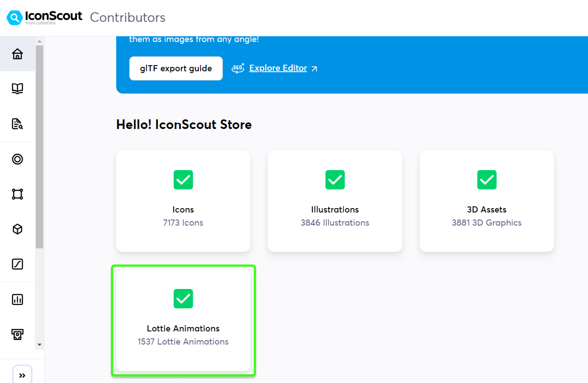The image size is (588, 383).
Task: Open the concentric circle icons sidebar item
Action: point(17,159)
